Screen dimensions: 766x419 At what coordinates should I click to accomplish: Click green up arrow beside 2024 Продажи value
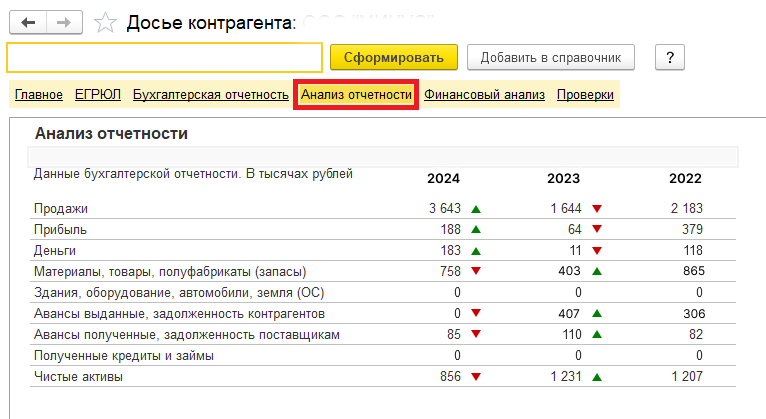476,209
